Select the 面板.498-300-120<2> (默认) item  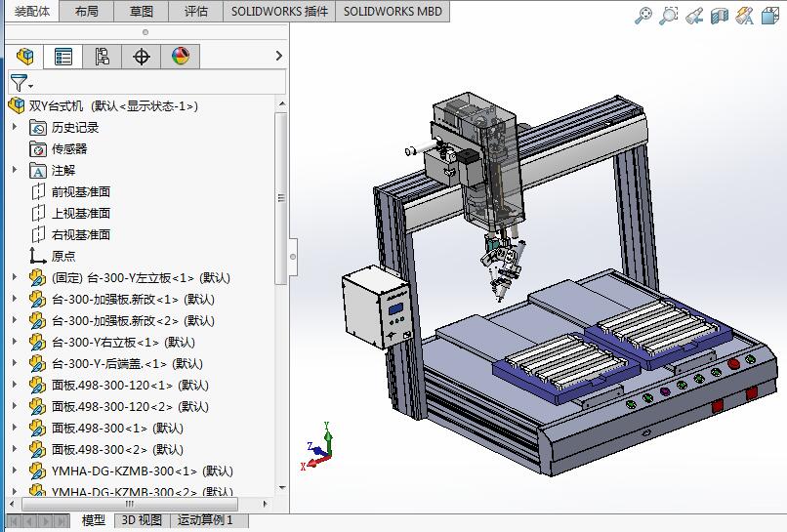[x=131, y=406]
